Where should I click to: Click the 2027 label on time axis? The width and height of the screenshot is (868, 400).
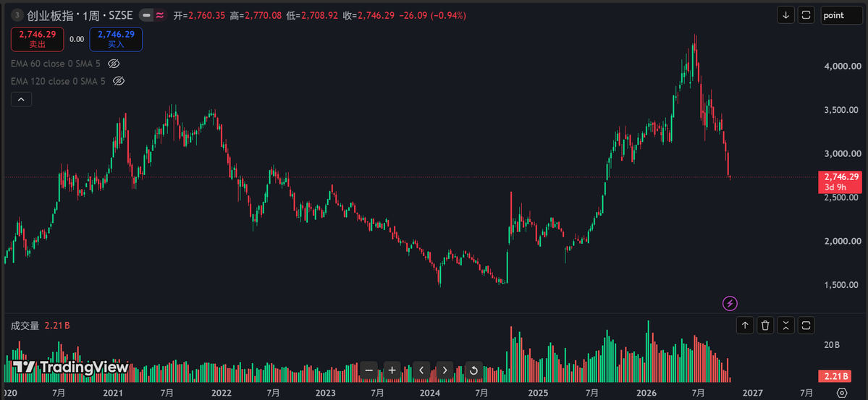pyautogui.click(x=753, y=393)
